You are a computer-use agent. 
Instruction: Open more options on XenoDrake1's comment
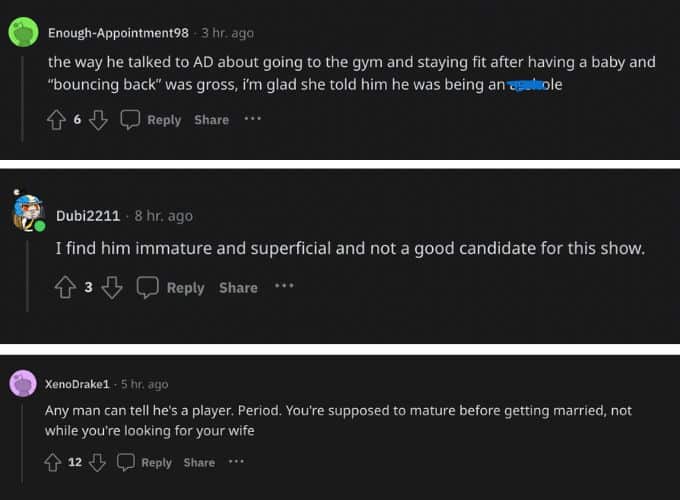(236, 461)
